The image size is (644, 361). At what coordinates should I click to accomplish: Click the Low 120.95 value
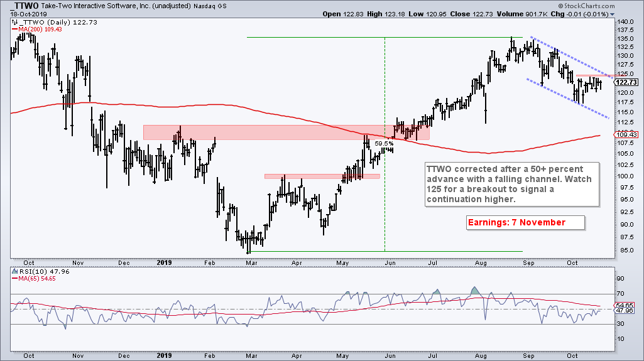(428, 14)
